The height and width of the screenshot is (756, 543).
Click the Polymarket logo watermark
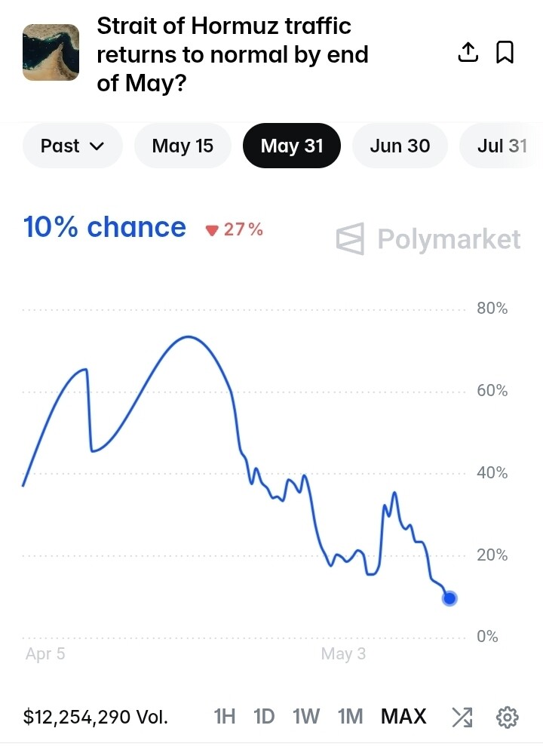tap(428, 238)
